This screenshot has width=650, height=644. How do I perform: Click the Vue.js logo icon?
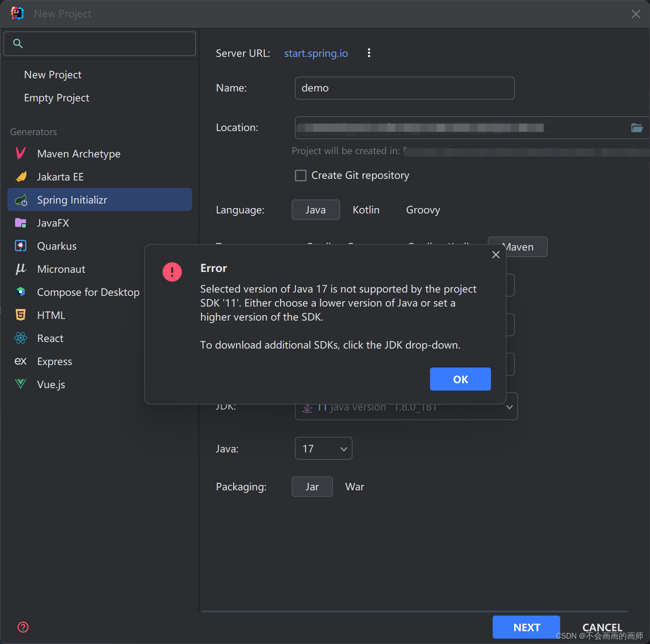click(21, 384)
